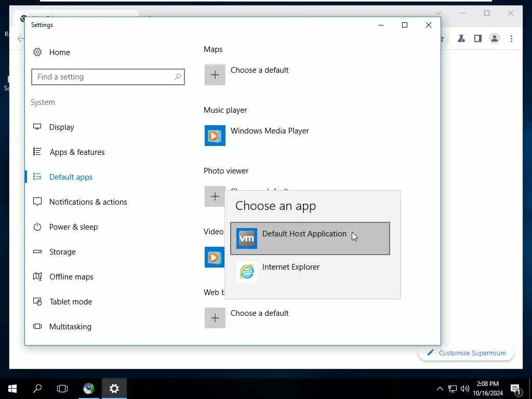This screenshot has height=399, width=532.
Task: Click the browser profile avatar icon
Action: tap(495, 38)
